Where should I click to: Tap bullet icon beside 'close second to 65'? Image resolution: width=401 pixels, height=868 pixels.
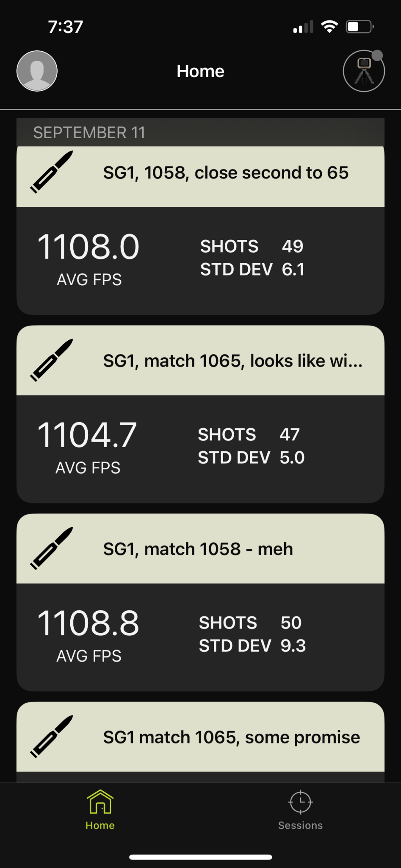pos(52,172)
